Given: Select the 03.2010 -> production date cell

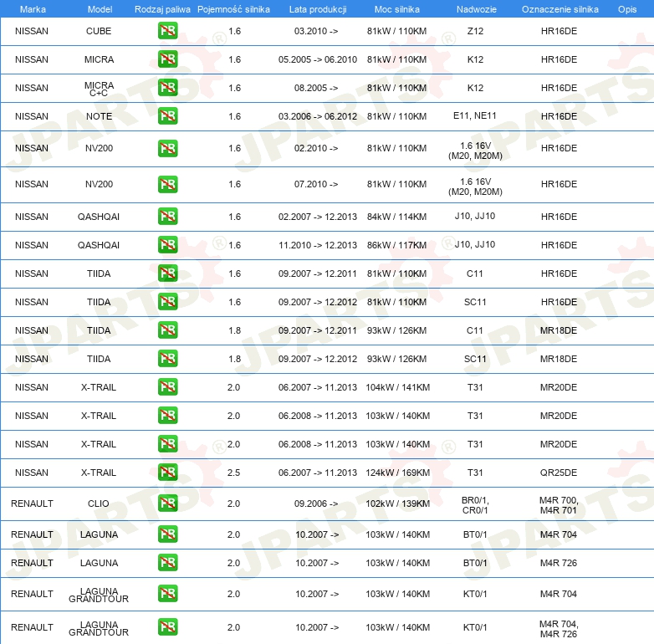Looking at the screenshot, I should tap(316, 31).
